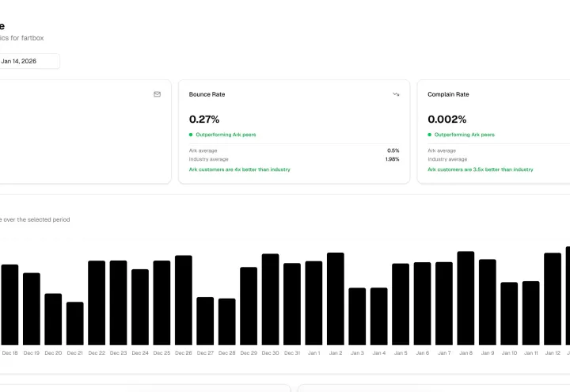The height and width of the screenshot is (392, 570).
Task: Click the envelope icon on the first card
Action: coord(157,94)
